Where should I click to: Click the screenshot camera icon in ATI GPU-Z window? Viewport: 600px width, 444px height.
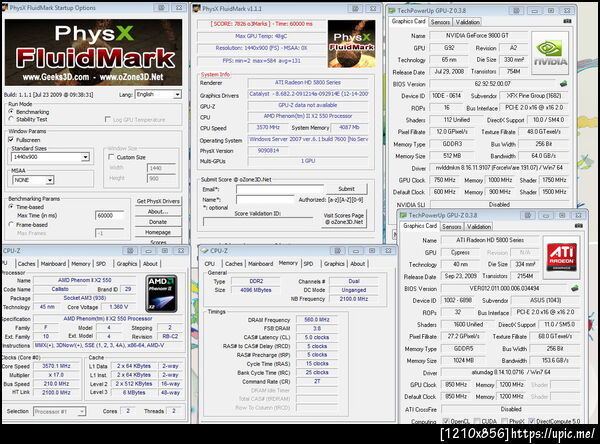[x=579, y=226]
